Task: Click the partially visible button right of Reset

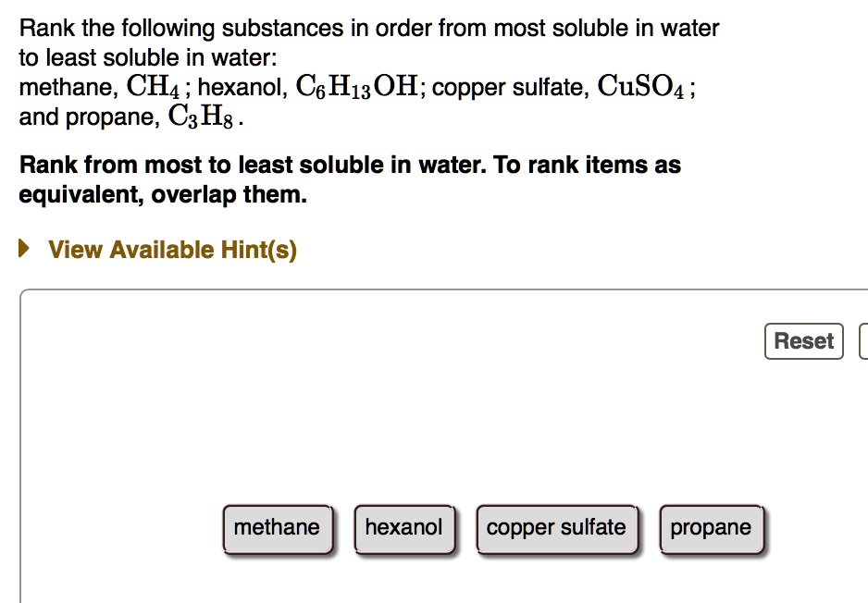Action: [x=864, y=340]
